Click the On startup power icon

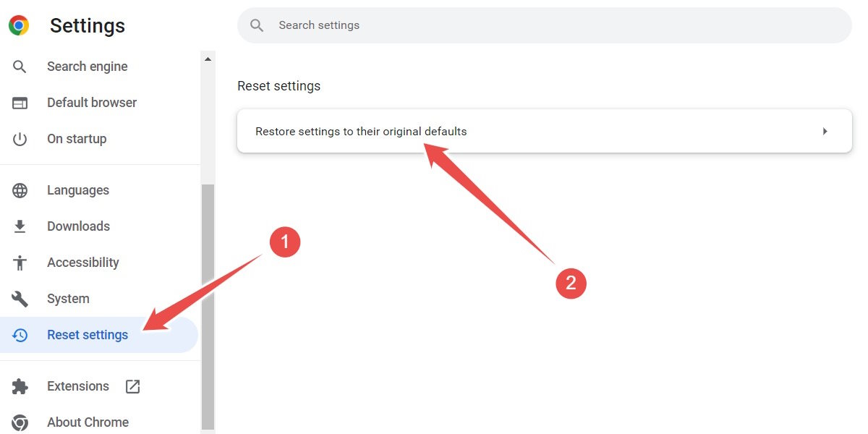[19, 138]
